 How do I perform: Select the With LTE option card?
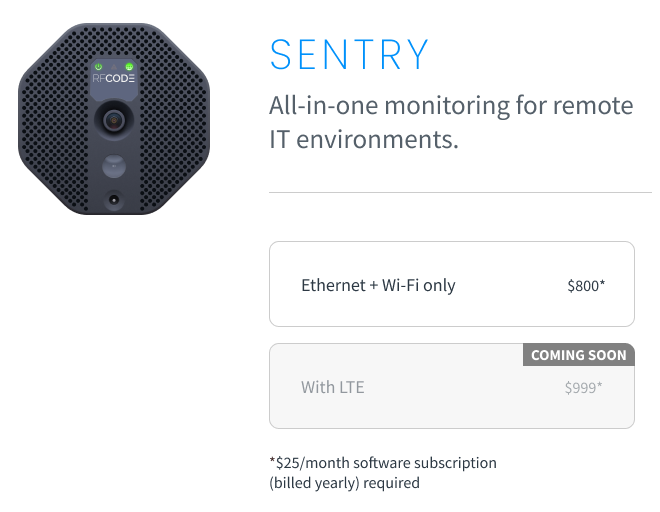pos(452,386)
